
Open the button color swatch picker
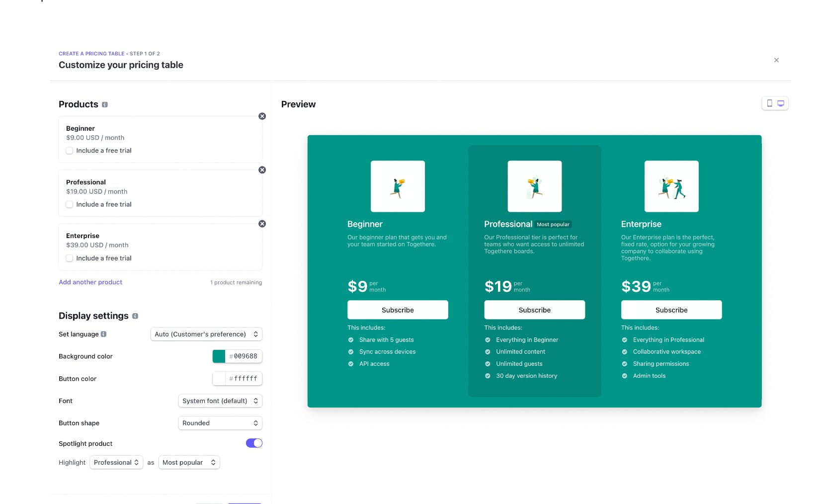(x=219, y=378)
